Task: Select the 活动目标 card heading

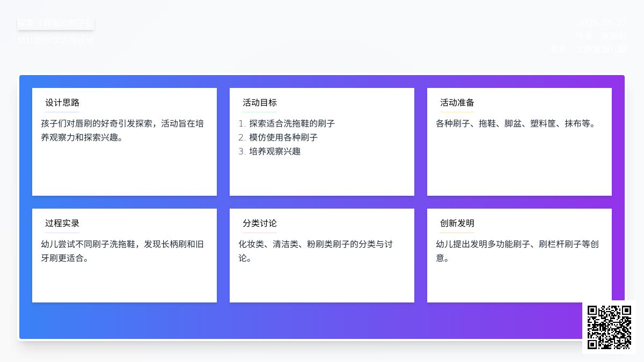Action: 260,102
